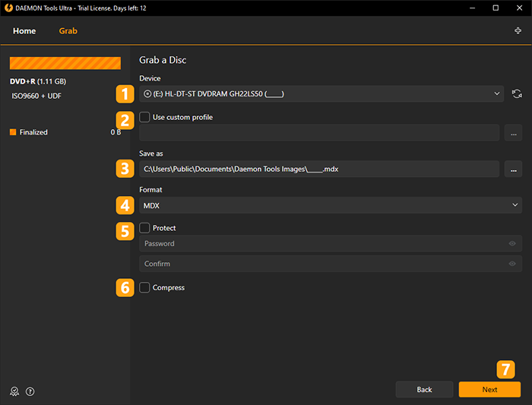Viewport: 532px width, 405px height.
Task: Open the Format MDX dropdown
Action: click(331, 206)
